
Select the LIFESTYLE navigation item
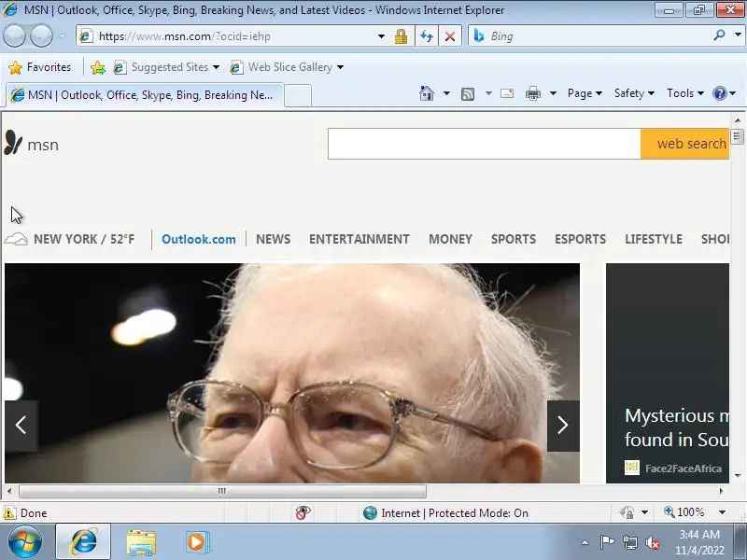(x=653, y=239)
